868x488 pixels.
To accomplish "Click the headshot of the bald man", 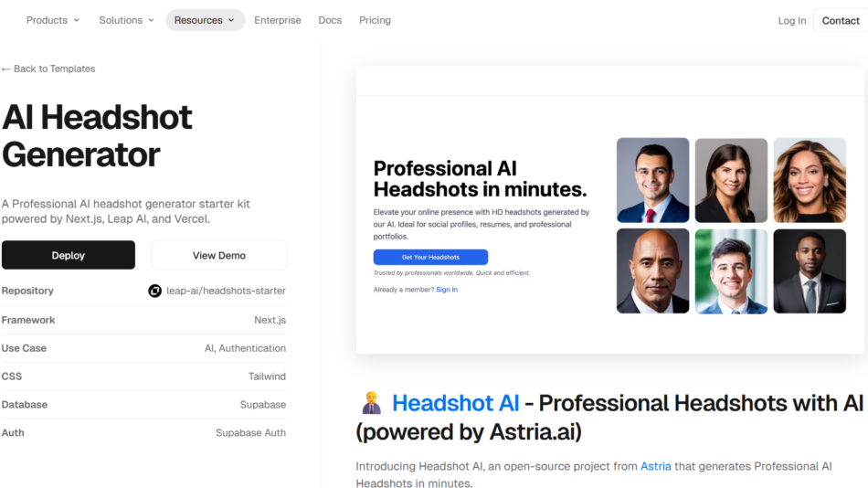I will [x=652, y=271].
